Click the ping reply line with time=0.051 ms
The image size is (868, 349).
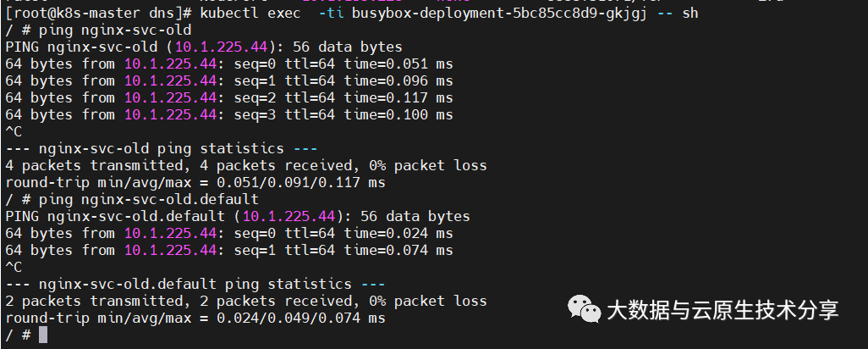click(228, 64)
